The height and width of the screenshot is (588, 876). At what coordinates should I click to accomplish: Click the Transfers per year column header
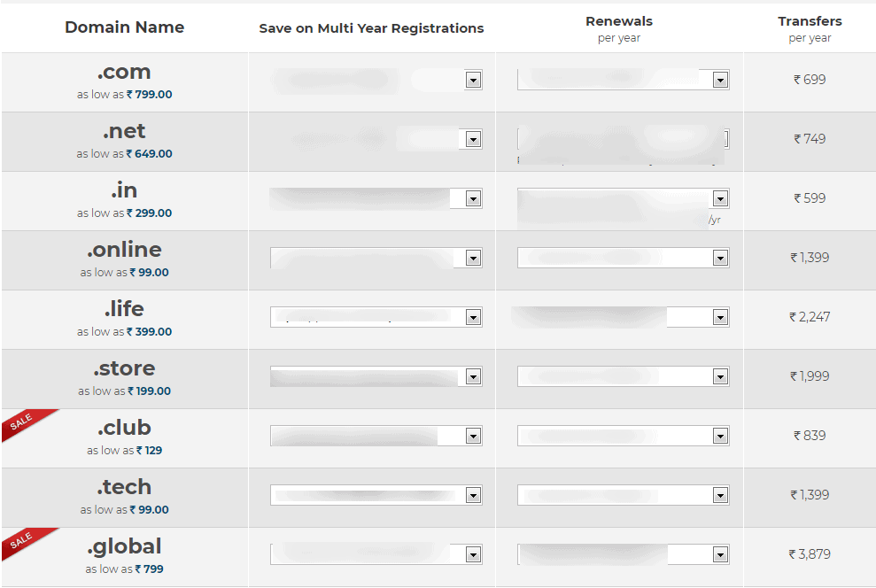coord(810,28)
